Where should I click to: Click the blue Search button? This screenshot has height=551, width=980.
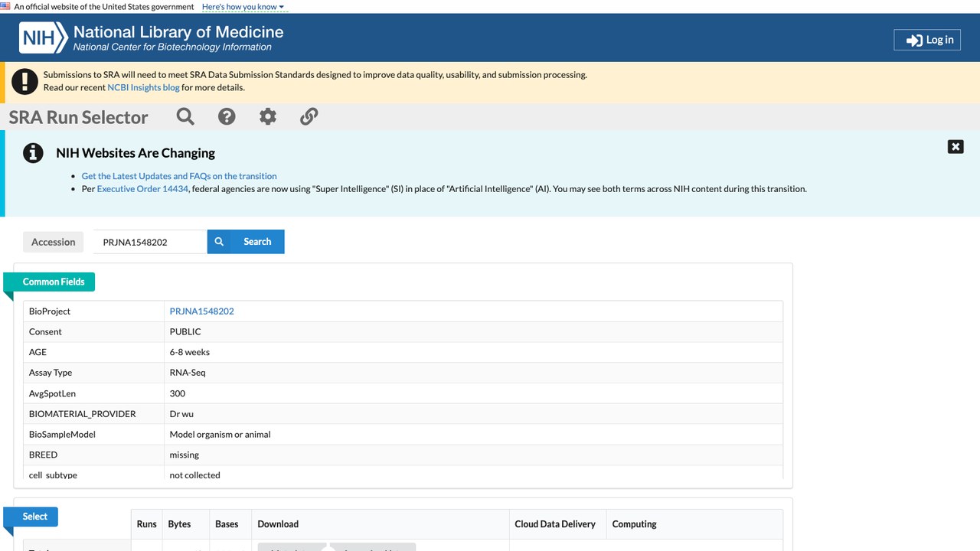coord(246,242)
